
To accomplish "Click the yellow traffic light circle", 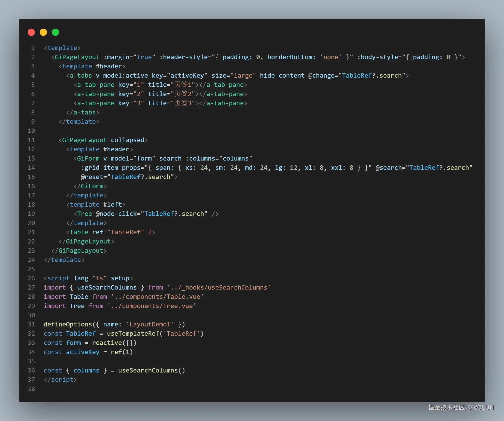I will 43,32.
